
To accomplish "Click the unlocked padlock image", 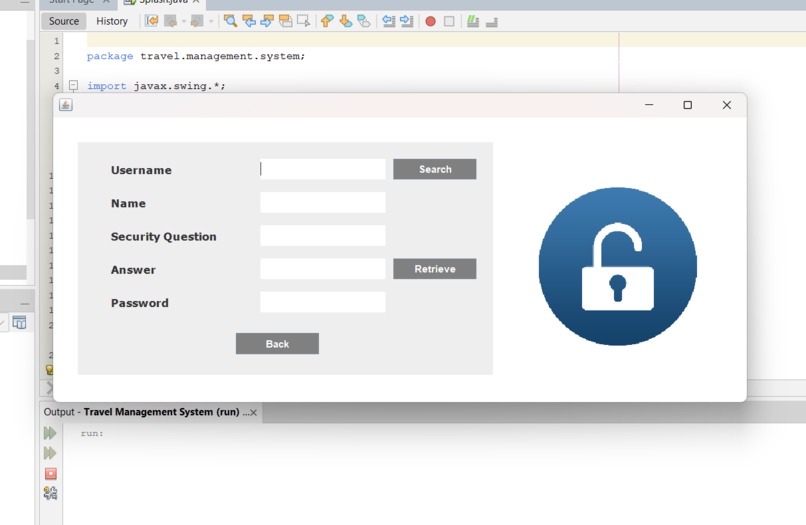I will tap(617, 266).
